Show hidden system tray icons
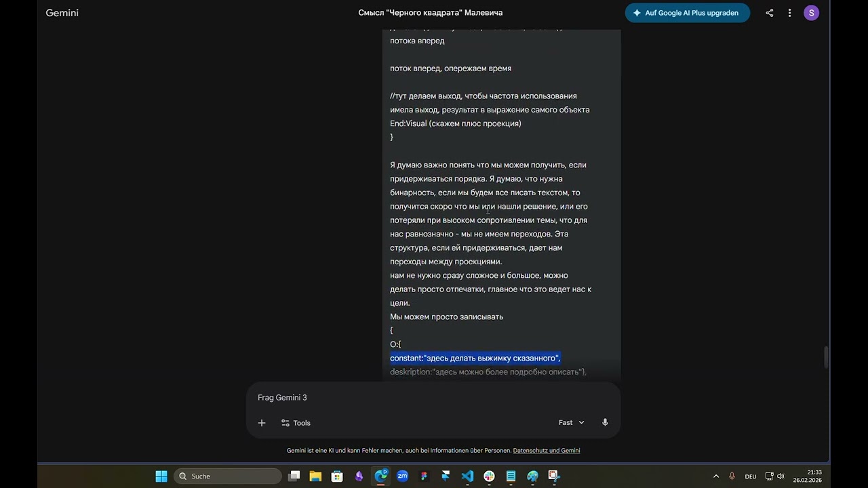 (x=715, y=476)
